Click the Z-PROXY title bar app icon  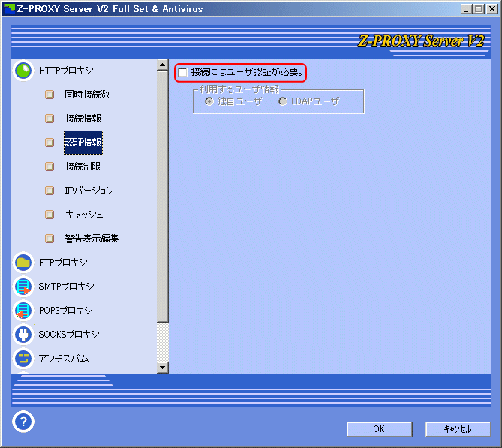(9, 9)
